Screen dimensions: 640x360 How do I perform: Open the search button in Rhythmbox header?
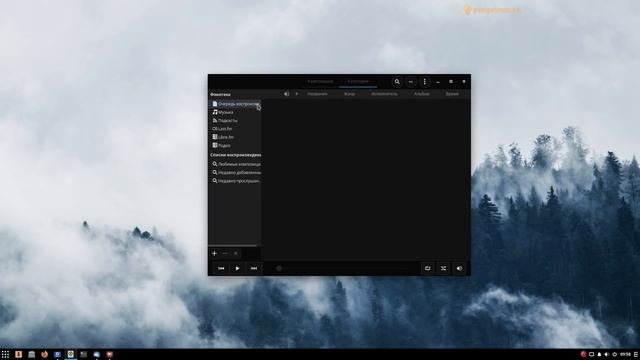(x=397, y=82)
